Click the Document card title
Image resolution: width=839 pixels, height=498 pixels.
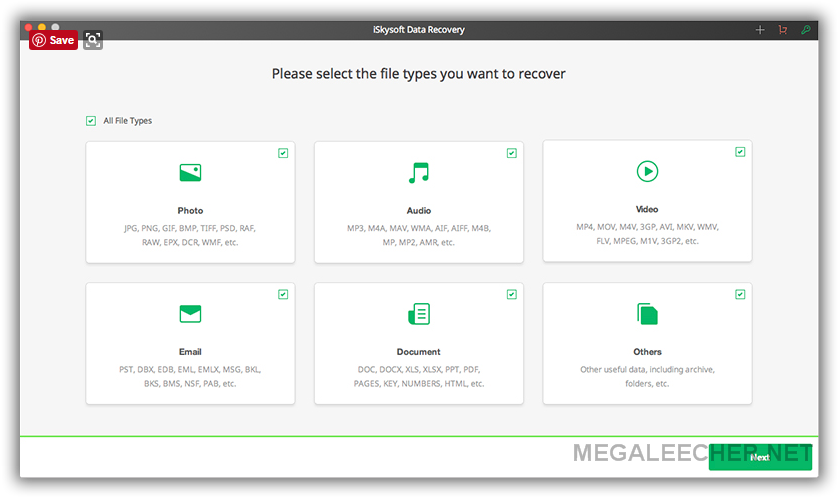[419, 352]
